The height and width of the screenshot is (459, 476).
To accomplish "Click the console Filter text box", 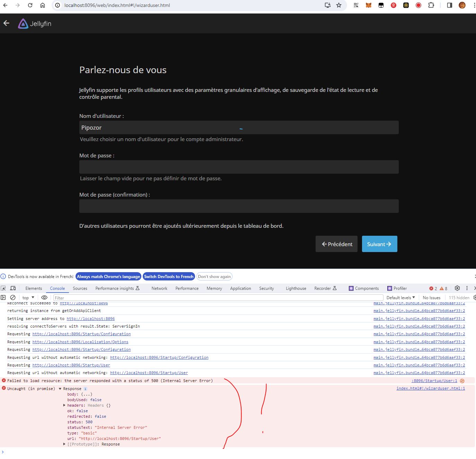I will click(x=218, y=298).
